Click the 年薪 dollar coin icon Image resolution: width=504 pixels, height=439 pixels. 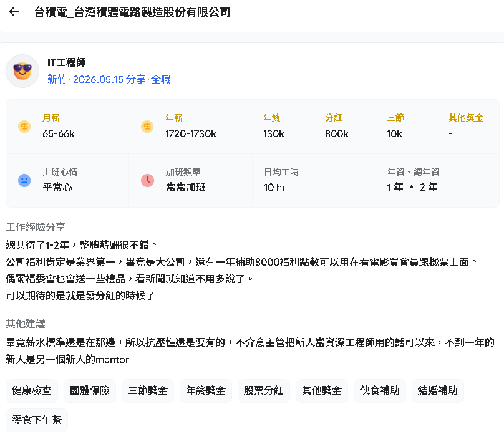[147, 127]
